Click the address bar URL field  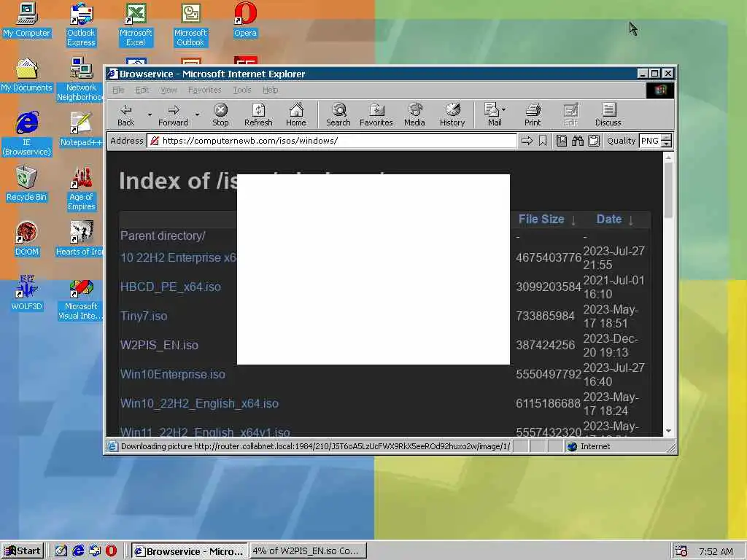pyautogui.click(x=332, y=141)
